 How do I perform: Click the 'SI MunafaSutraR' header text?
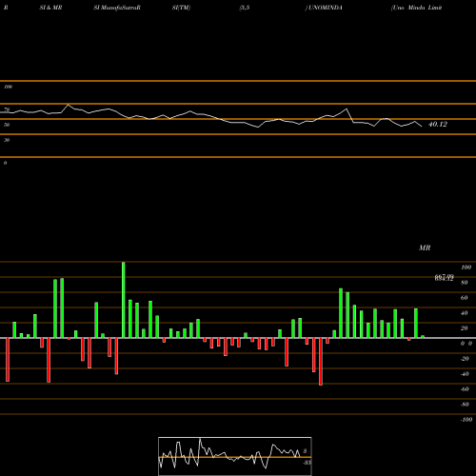[117, 8]
